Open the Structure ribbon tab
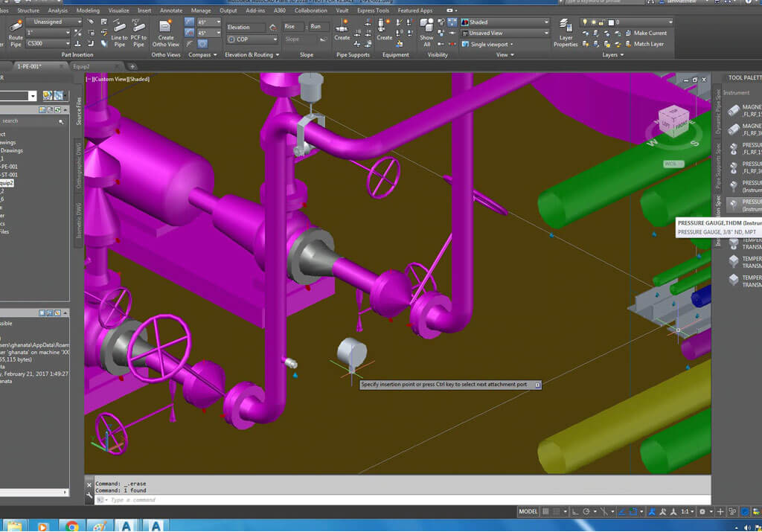Image resolution: width=762 pixels, height=532 pixels. click(28, 10)
